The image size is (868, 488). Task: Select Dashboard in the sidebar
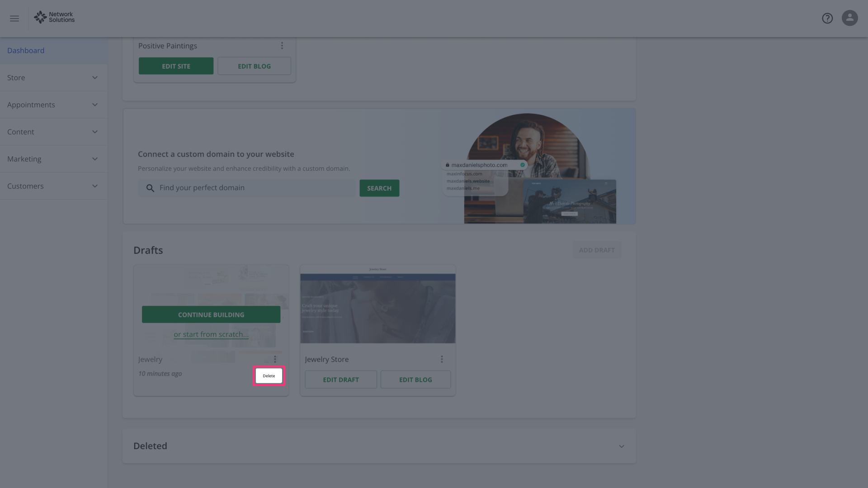pyautogui.click(x=26, y=51)
